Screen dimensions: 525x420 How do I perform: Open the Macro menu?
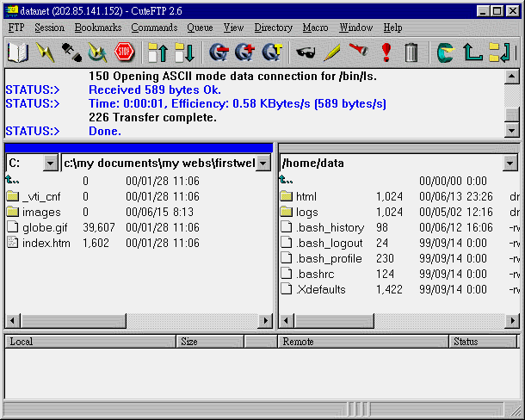click(315, 28)
